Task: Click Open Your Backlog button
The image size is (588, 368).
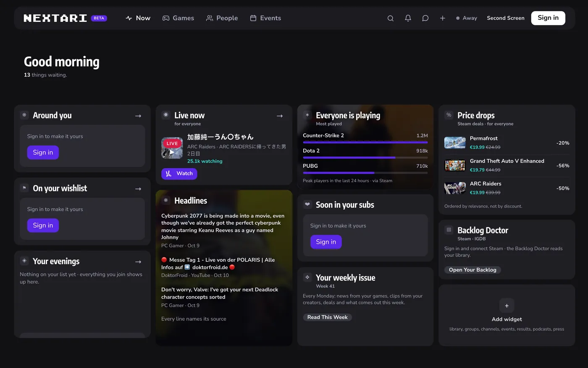Action: [x=472, y=270]
